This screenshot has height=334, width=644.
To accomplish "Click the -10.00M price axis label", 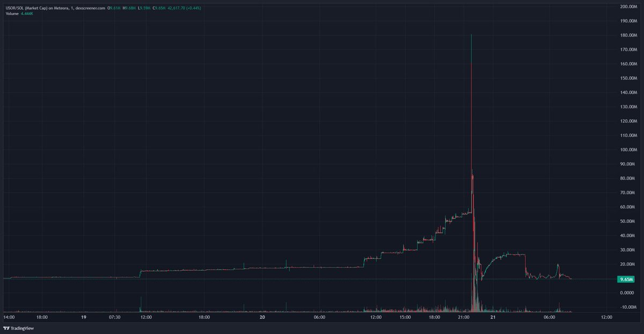I will pos(627,307).
